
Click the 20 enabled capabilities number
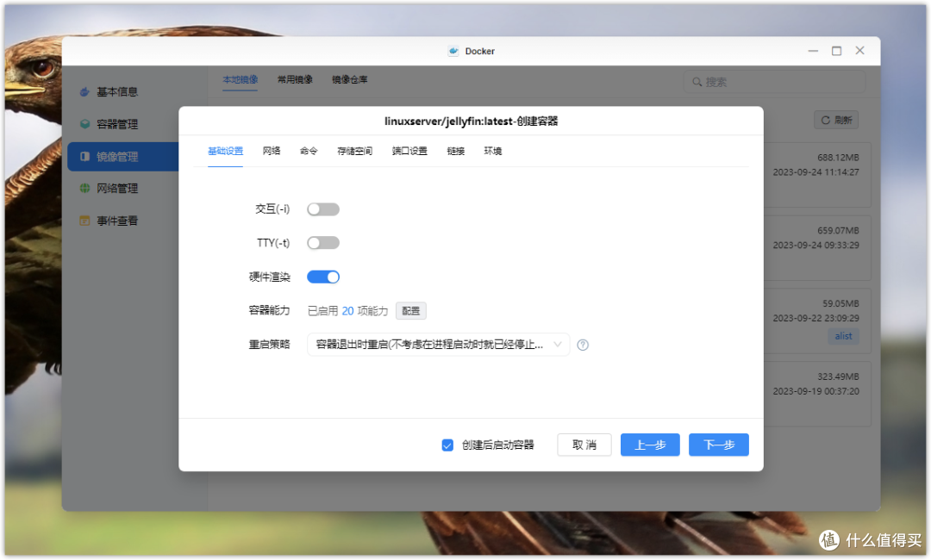tap(348, 311)
